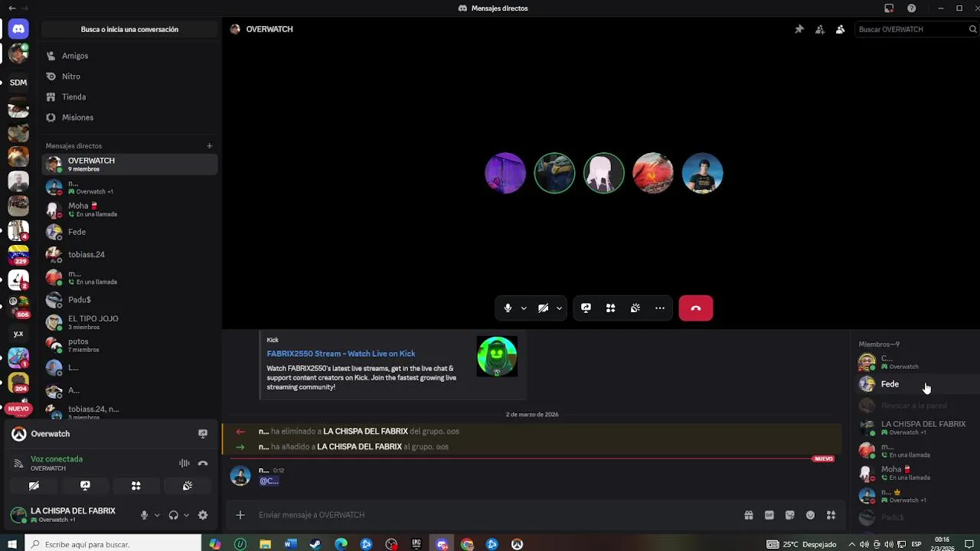Jump to new messages via NUEVO badge
This screenshot has width=980, height=551.
[x=824, y=458]
